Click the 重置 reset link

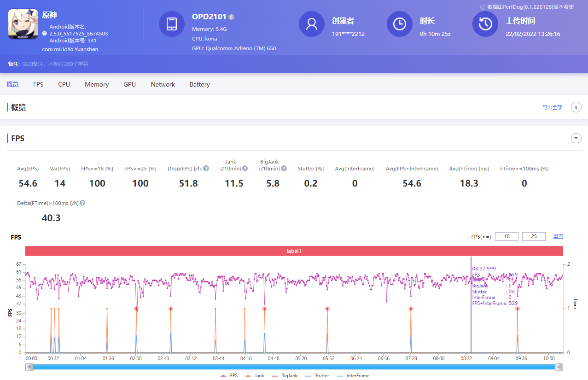tap(558, 236)
